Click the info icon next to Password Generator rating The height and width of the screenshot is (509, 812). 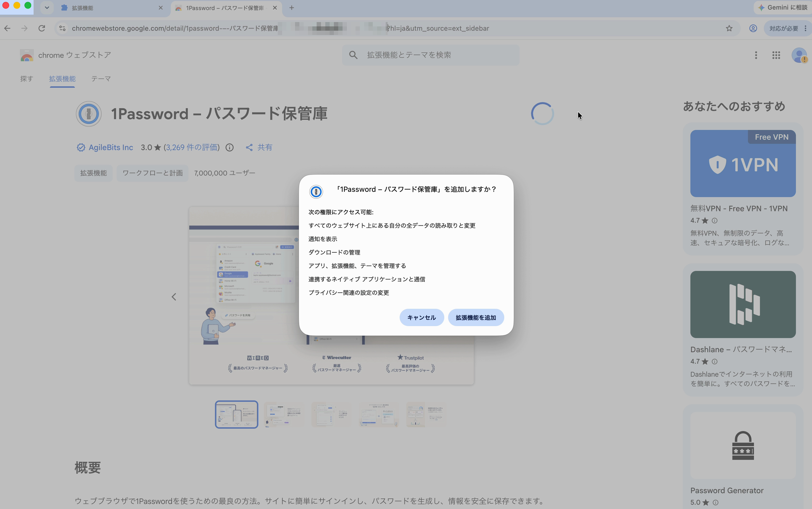[x=715, y=502]
